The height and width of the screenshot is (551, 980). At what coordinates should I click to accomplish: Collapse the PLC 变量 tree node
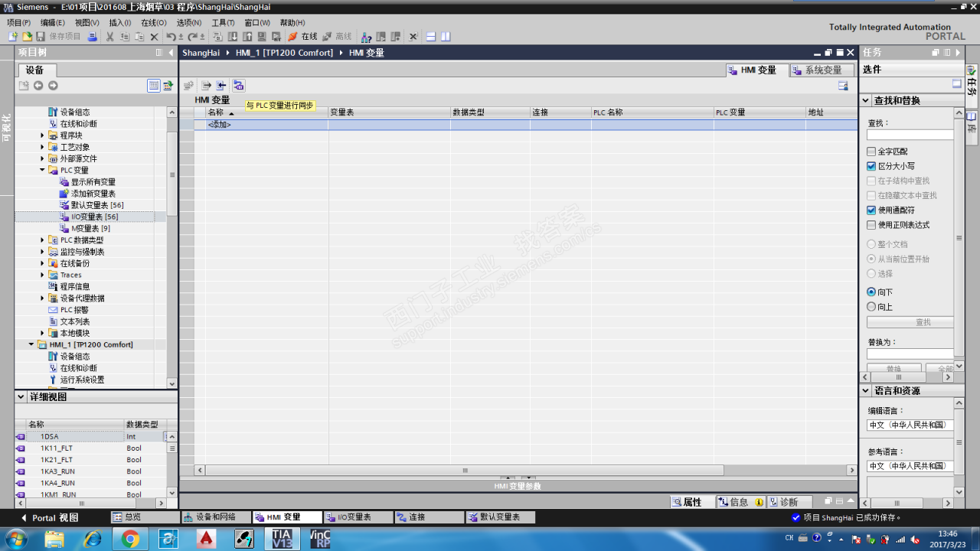click(x=43, y=170)
